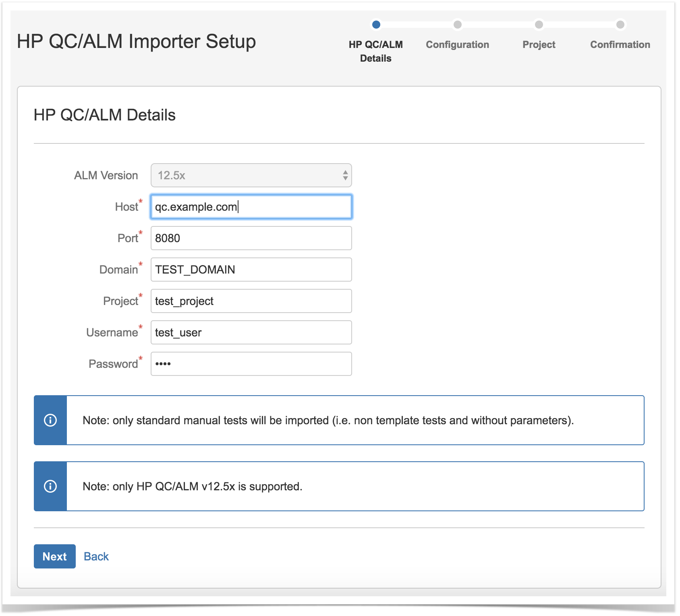Click the HP QC/ALM Details step dot

coord(376,25)
